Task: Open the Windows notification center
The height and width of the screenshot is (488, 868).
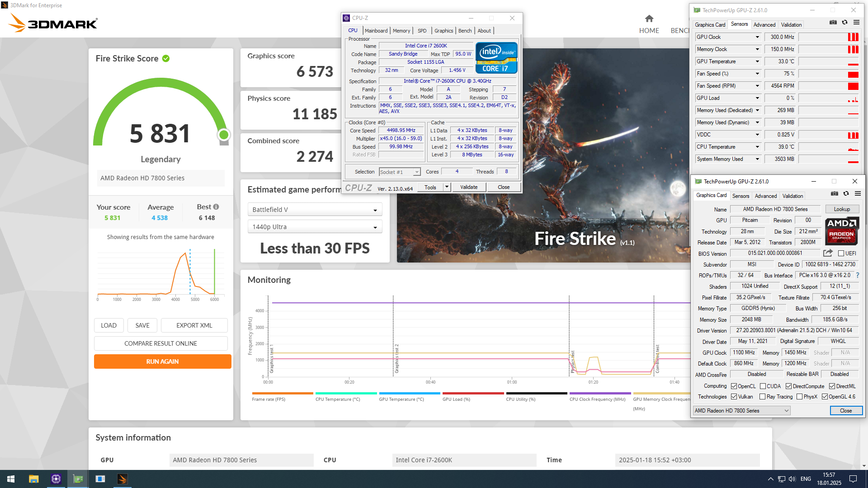Action: (853, 479)
